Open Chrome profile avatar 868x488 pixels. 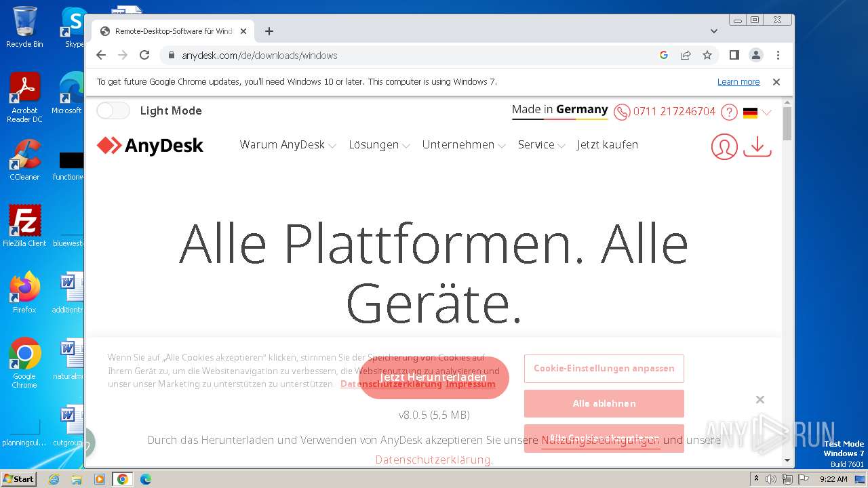point(756,56)
